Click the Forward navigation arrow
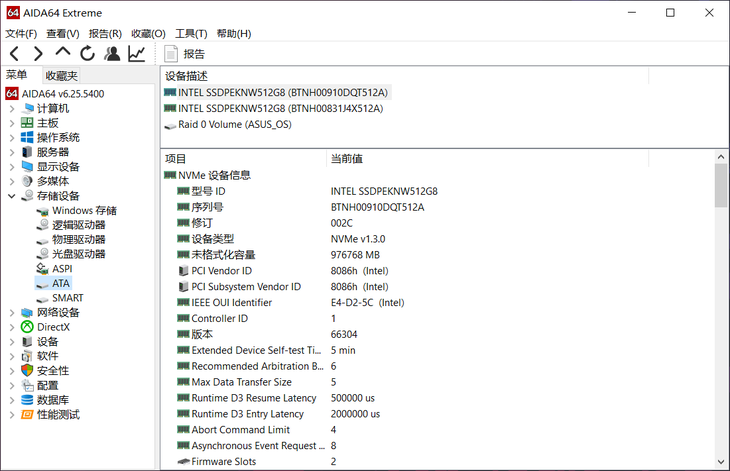Image resolution: width=730 pixels, height=471 pixels. pos(38,54)
